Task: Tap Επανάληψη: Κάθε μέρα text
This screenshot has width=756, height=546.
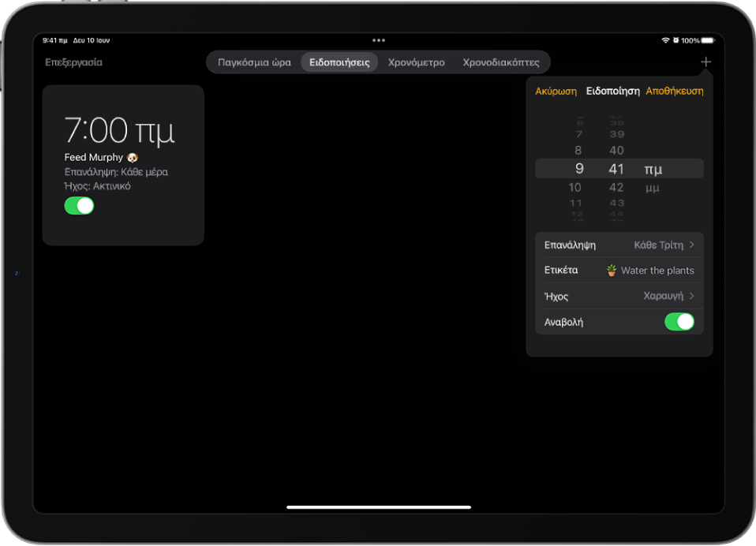Action: (116, 172)
